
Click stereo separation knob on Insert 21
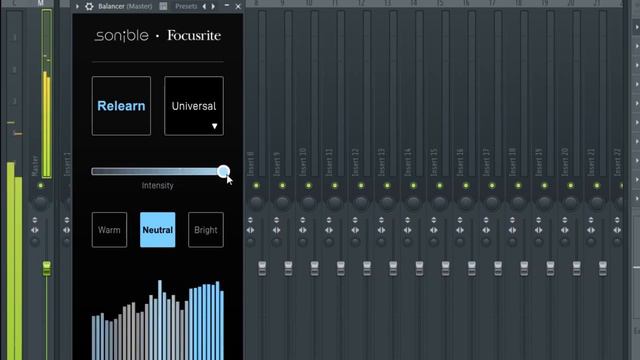[x=591, y=242]
